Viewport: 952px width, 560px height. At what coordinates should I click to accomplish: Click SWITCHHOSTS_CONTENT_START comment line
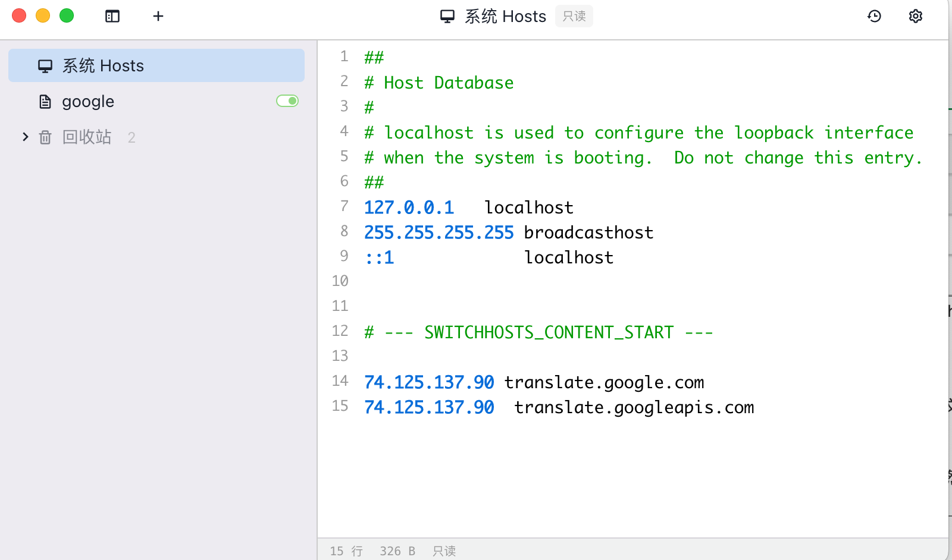click(x=538, y=332)
